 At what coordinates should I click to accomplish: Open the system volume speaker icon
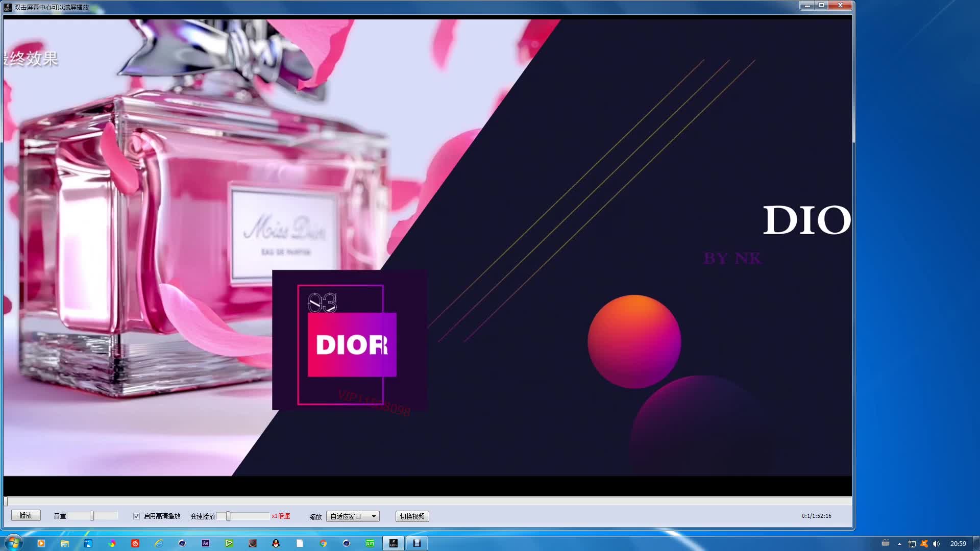(937, 544)
